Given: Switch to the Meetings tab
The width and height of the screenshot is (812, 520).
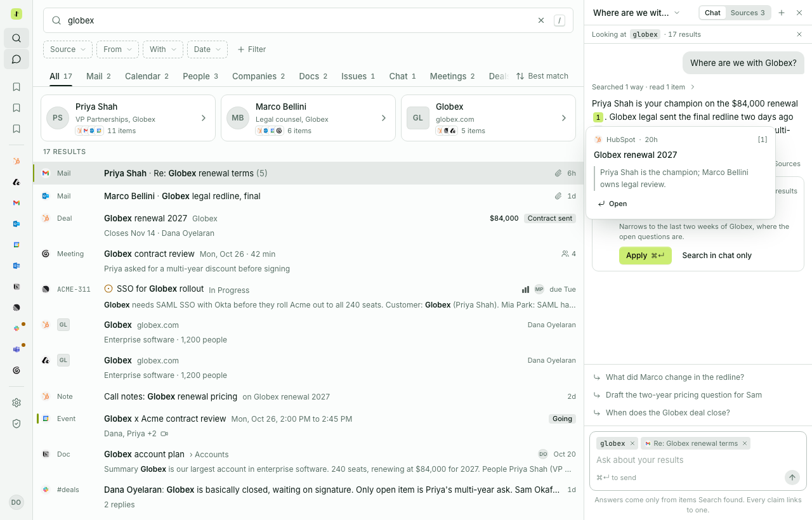Looking at the screenshot, I should (452, 76).
